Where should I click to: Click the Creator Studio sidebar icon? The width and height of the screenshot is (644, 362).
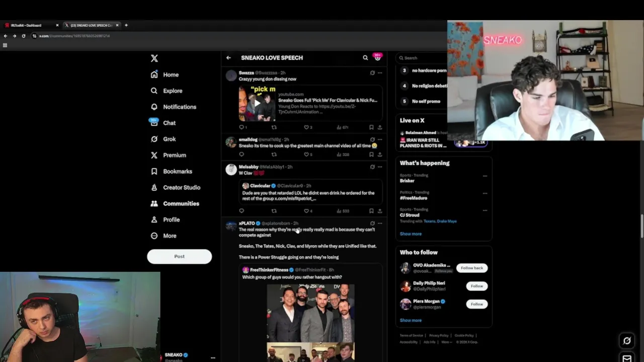[154, 187]
